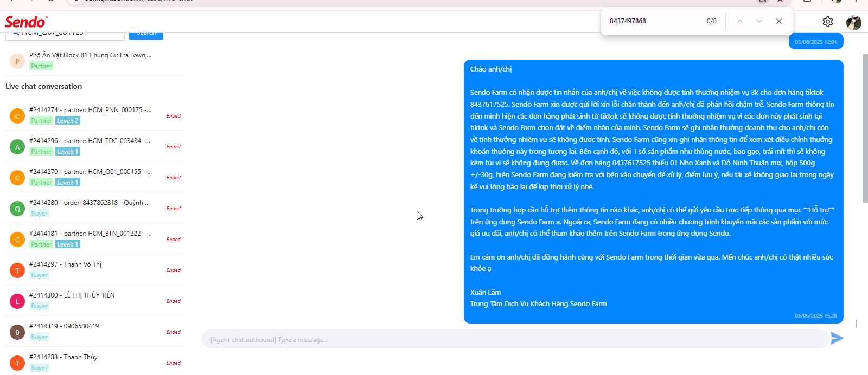Click avatar C of conversation #2414274
868x375 pixels.
coord(17,116)
